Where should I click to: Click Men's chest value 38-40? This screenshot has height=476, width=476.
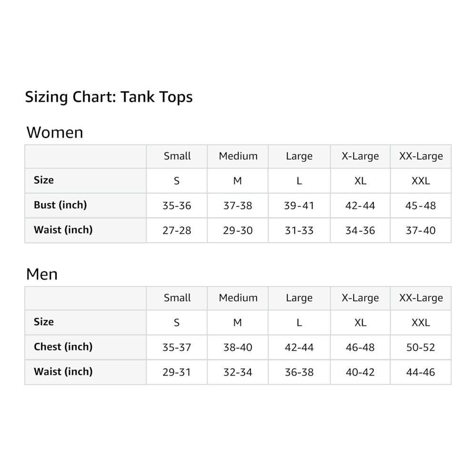pyautogui.click(x=238, y=347)
